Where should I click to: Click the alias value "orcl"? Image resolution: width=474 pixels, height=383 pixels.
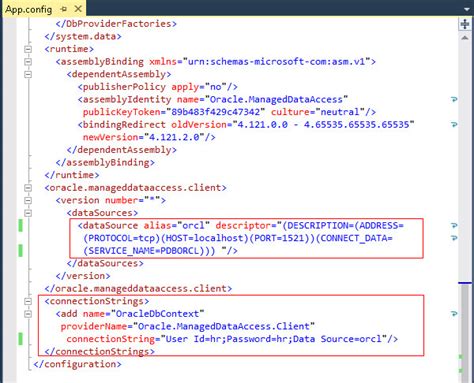(x=193, y=226)
